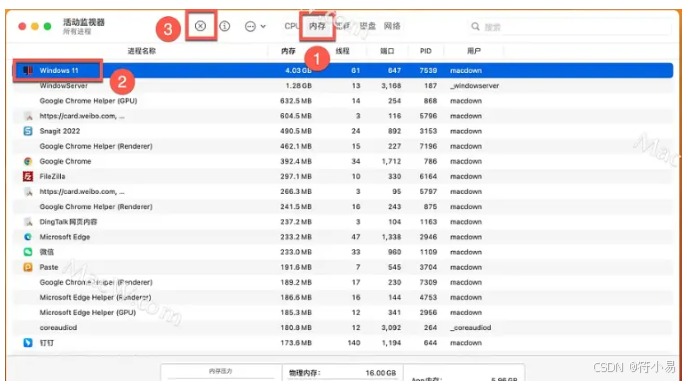This screenshot has width=684, height=381.
Task: Click the 266.3 MB memory value
Action: pos(296,192)
